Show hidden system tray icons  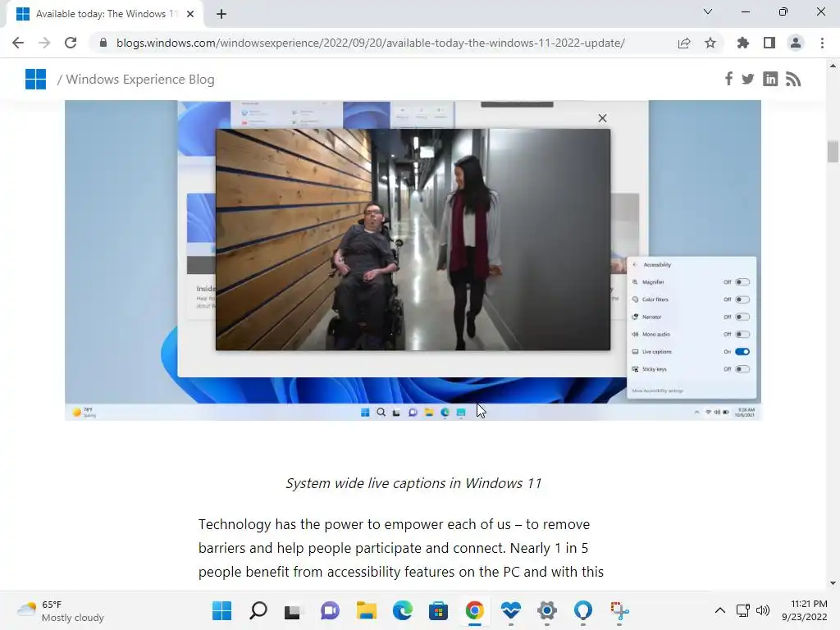tap(720, 610)
